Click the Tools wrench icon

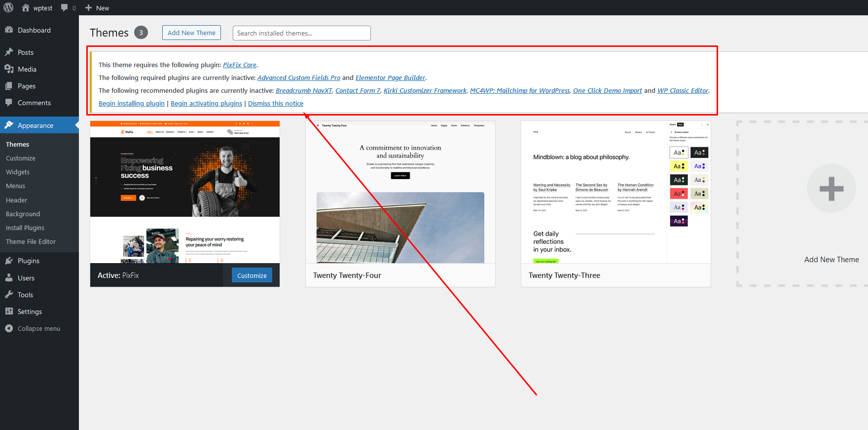pos(9,295)
